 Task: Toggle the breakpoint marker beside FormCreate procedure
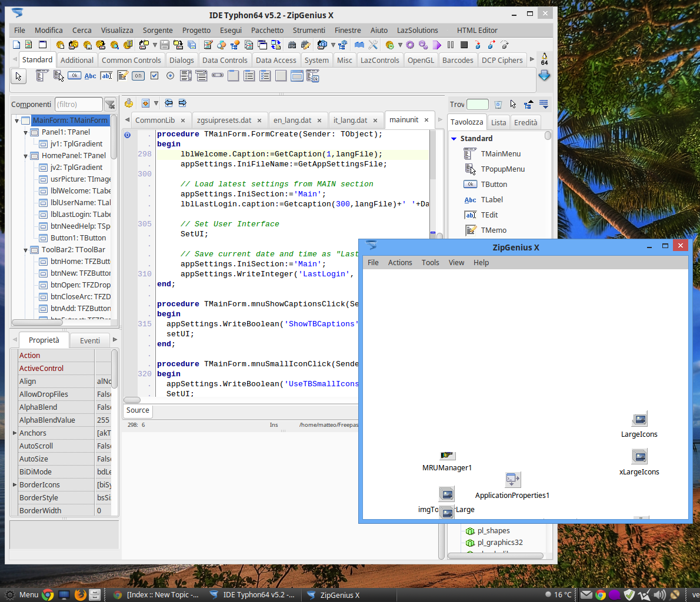127,135
